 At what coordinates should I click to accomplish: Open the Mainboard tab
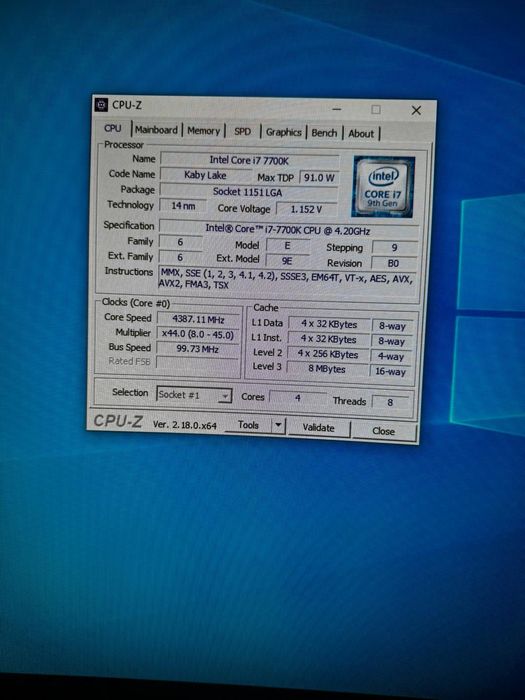click(156, 130)
